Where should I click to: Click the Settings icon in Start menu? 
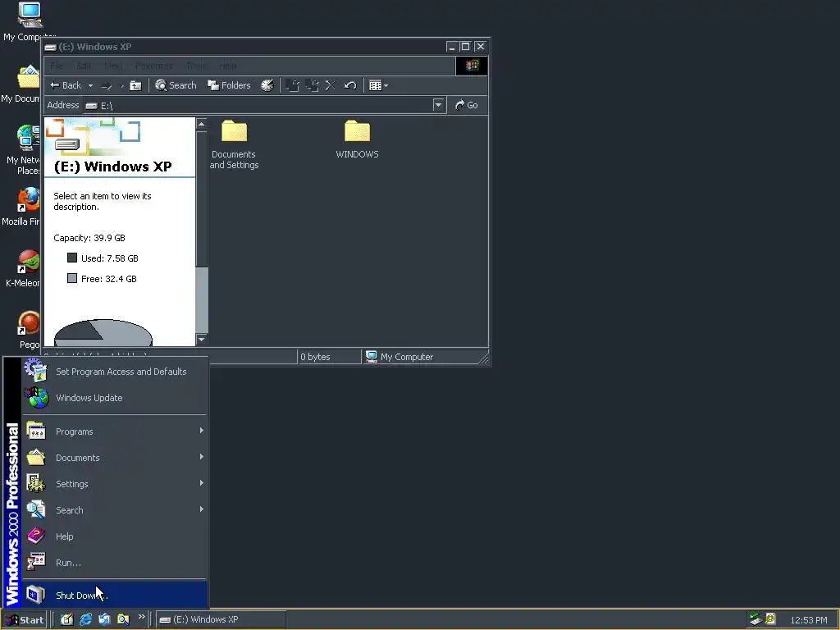pyautogui.click(x=36, y=483)
